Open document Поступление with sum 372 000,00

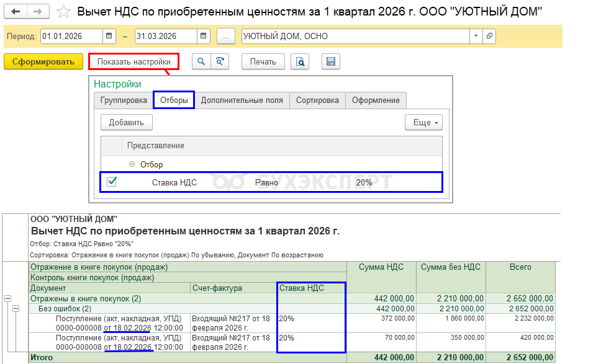[x=119, y=323]
